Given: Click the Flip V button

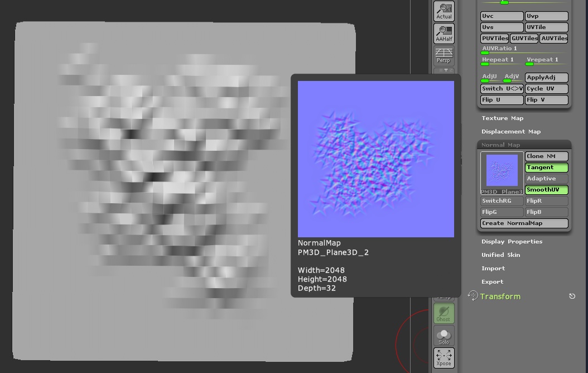Looking at the screenshot, I should (x=546, y=100).
